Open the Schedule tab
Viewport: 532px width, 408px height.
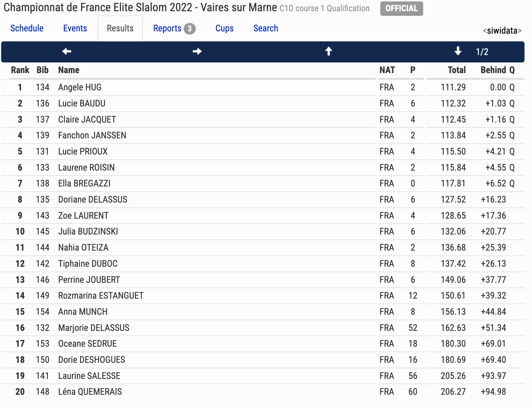point(27,28)
